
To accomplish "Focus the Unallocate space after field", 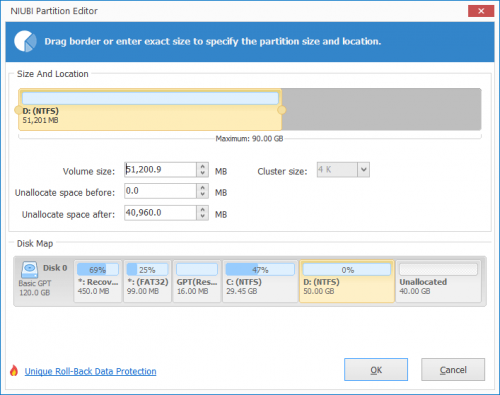I will click(x=160, y=213).
